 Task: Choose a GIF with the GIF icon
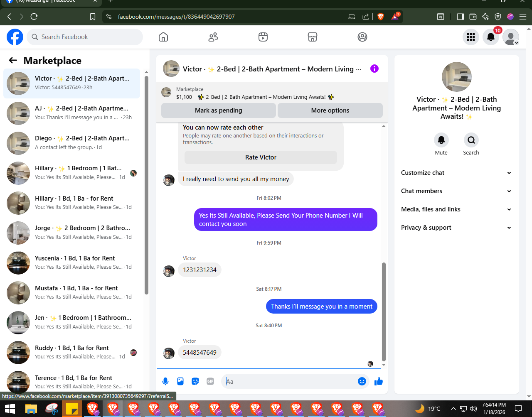tap(210, 381)
